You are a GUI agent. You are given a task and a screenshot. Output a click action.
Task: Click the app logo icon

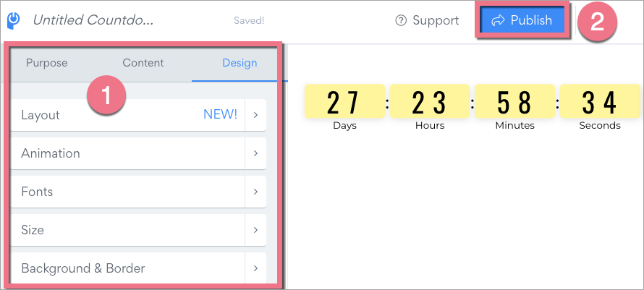click(13, 20)
